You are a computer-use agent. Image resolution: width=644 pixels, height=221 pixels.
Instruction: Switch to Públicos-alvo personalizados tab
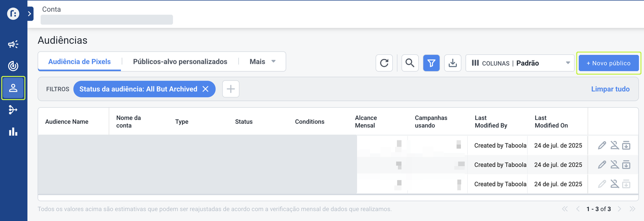(x=180, y=62)
